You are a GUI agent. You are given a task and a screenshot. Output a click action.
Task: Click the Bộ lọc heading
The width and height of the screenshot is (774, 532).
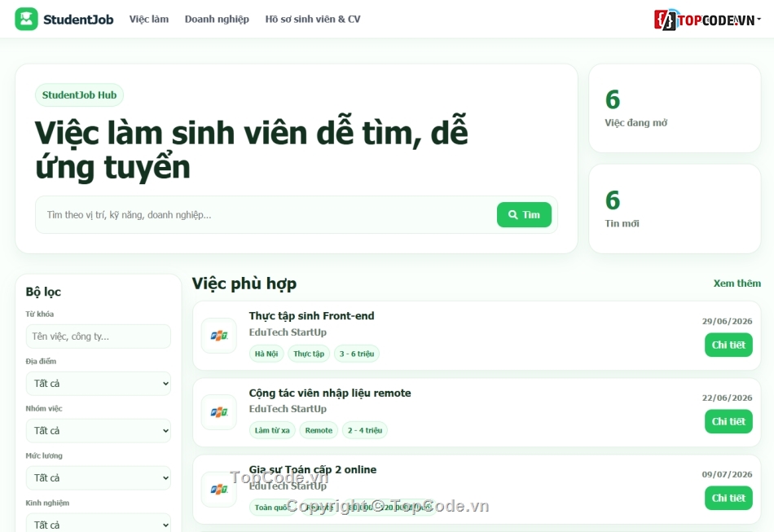(43, 292)
